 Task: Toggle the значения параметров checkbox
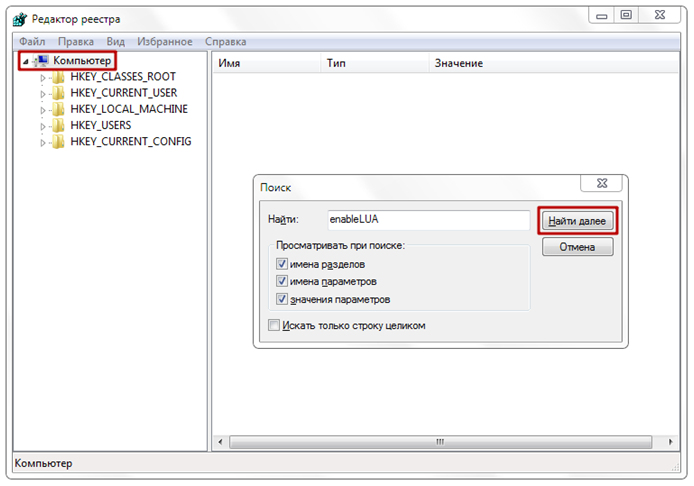point(282,299)
